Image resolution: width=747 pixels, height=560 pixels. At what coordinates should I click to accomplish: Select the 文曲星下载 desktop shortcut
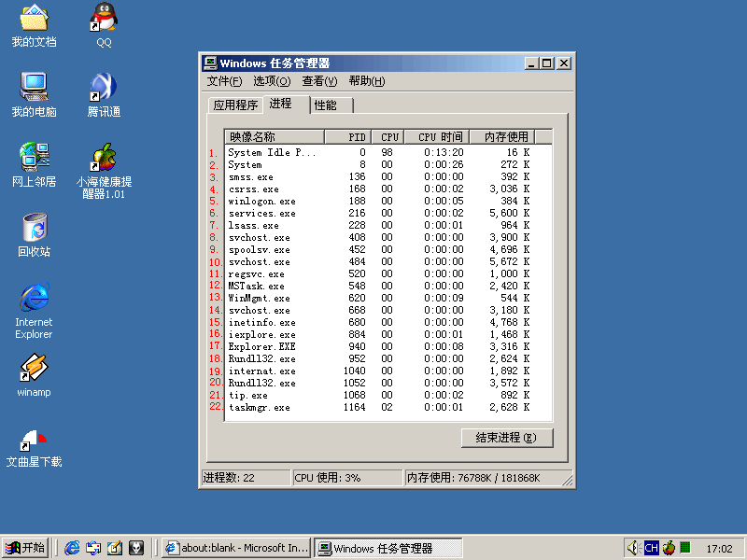34,449
